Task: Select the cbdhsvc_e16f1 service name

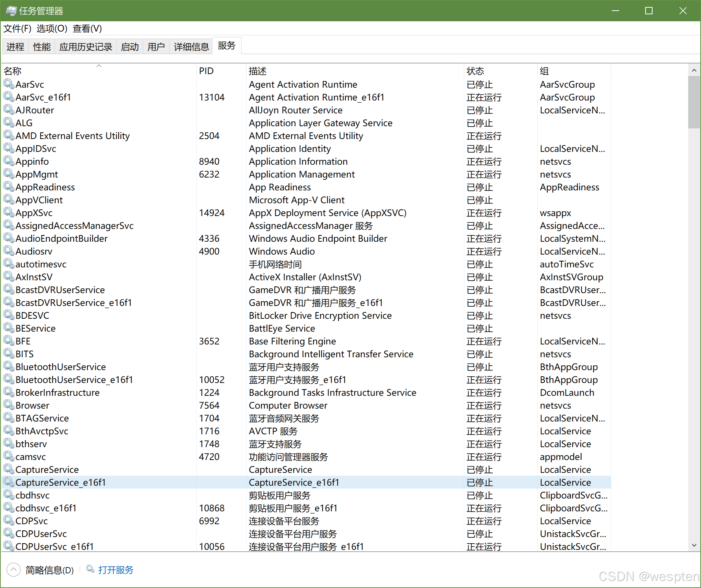Action: coord(46,508)
